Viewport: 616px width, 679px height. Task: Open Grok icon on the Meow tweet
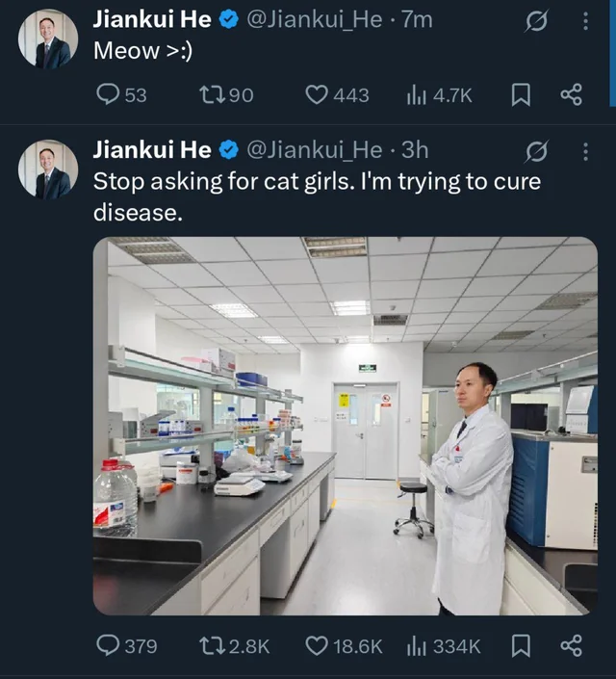(x=538, y=19)
